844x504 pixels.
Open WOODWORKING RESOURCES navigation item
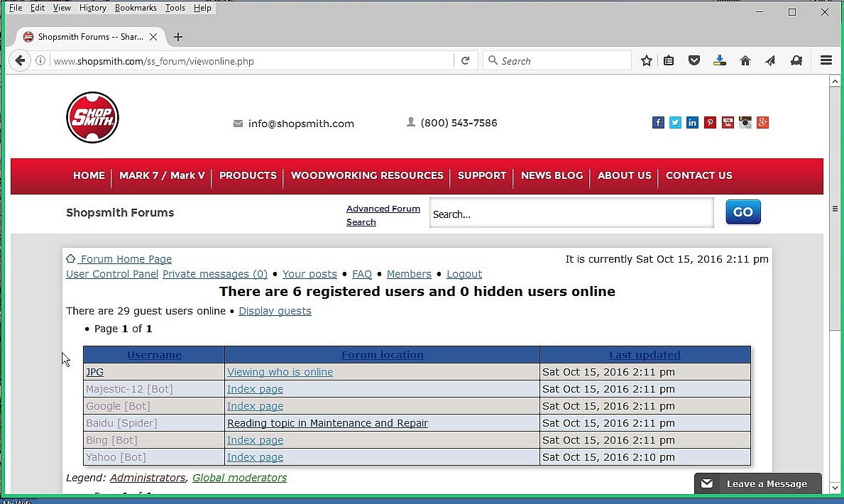tap(367, 175)
